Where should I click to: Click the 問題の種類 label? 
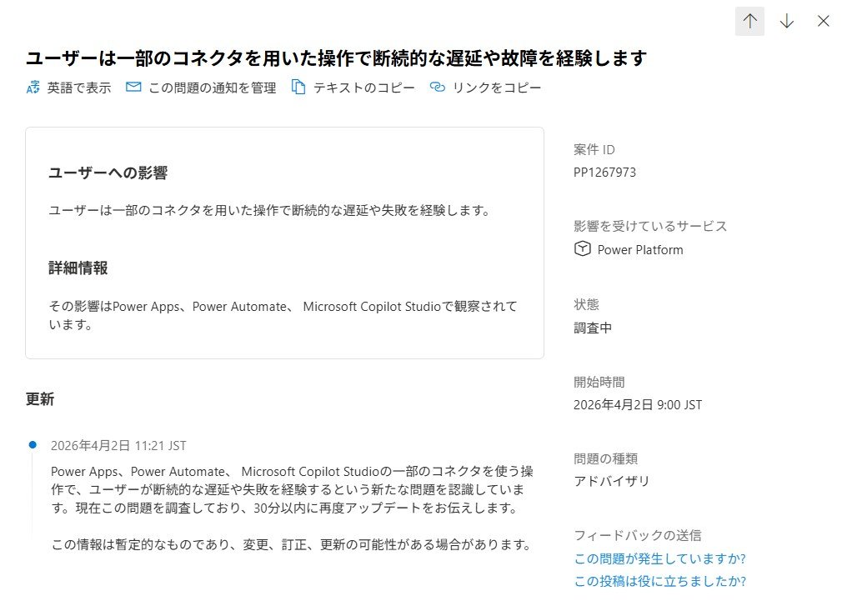[x=605, y=458]
